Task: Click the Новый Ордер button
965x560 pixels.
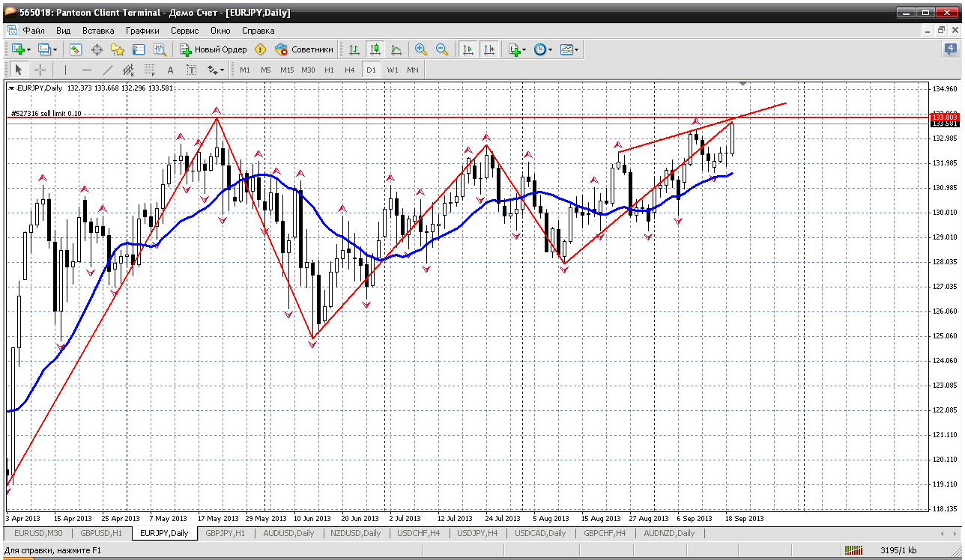Action: [x=213, y=49]
